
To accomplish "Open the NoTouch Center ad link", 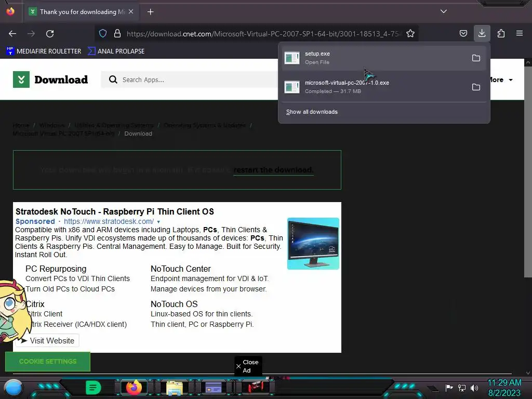I will point(180,269).
